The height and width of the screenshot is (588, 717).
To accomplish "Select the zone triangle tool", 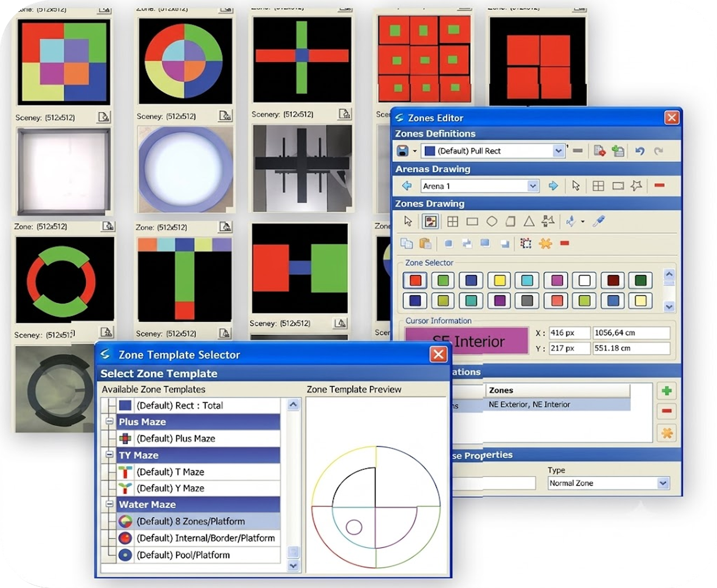I will coord(529,221).
